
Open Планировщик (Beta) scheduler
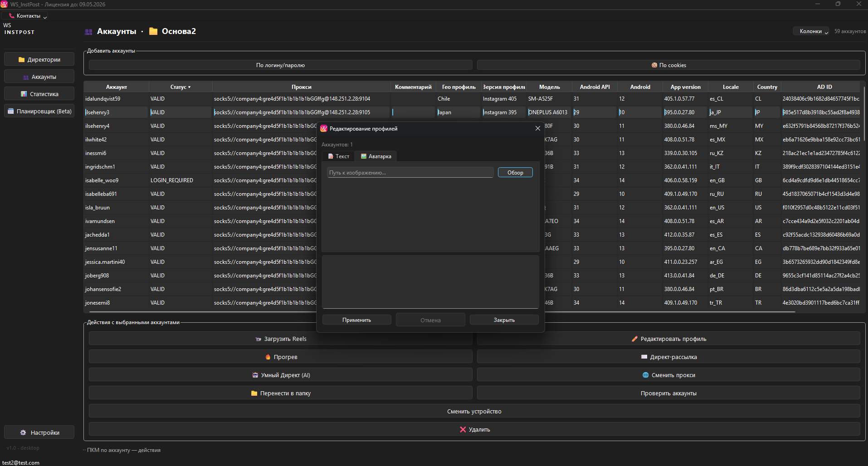click(x=39, y=111)
